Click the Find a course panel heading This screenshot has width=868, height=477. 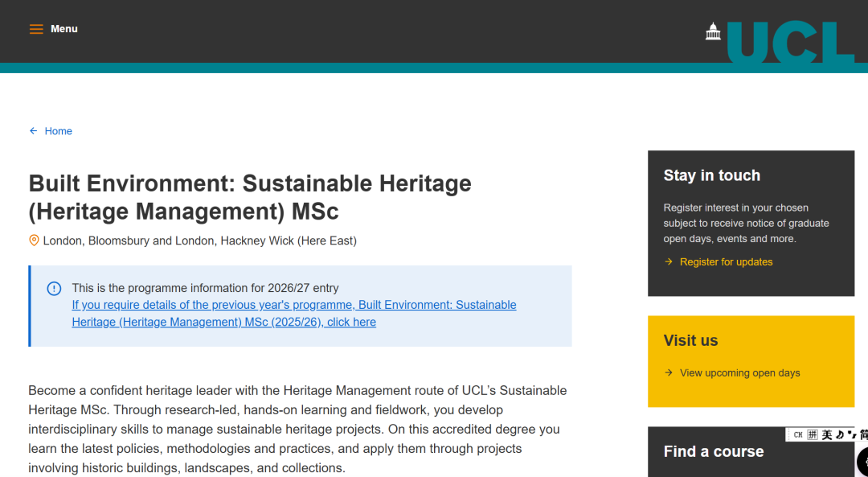click(x=714, y=451)
